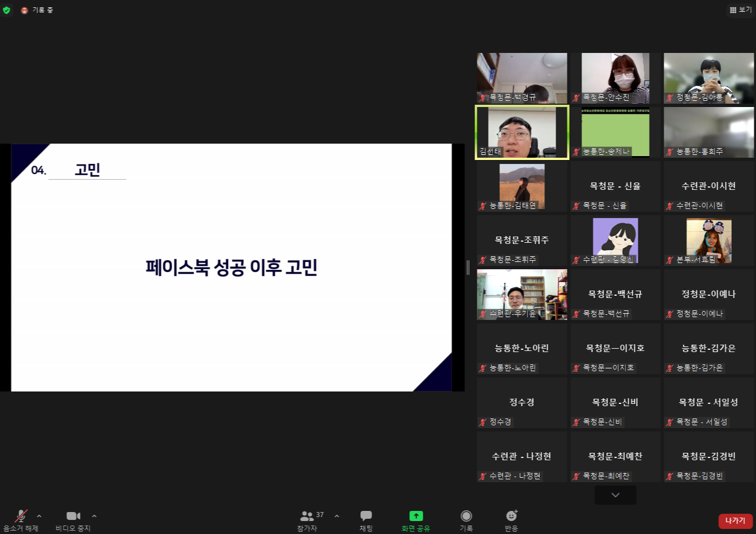Click centered name '능통한-노아린' in tile
The width and height of the screenshot is (756, 534).
pos(522,348)
